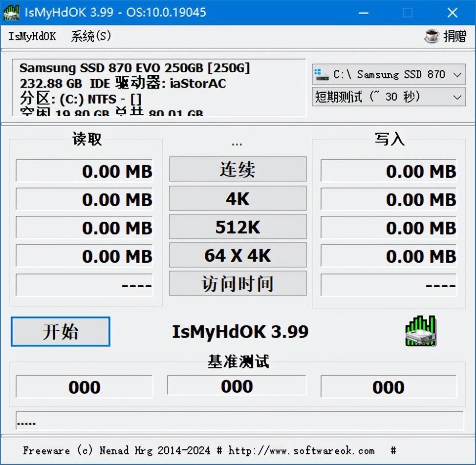
Task: Click the read access time field
Action: pyautogui.click(x=85, y=285)
